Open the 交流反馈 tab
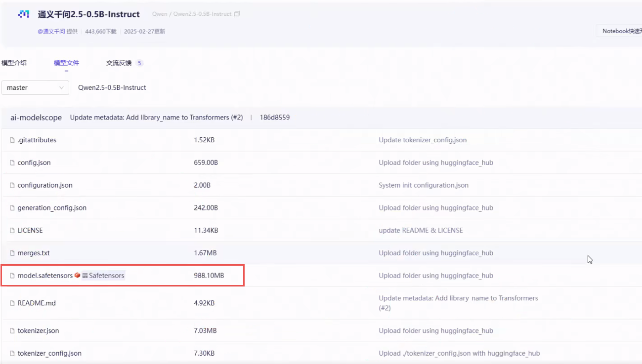Viewport: 642px width, 364px height. click(119, 63)
